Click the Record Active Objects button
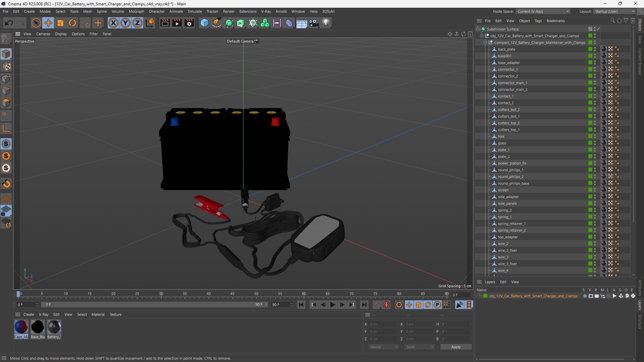The height and width of the screenshot is (362, 644). [x=377, y=305]
